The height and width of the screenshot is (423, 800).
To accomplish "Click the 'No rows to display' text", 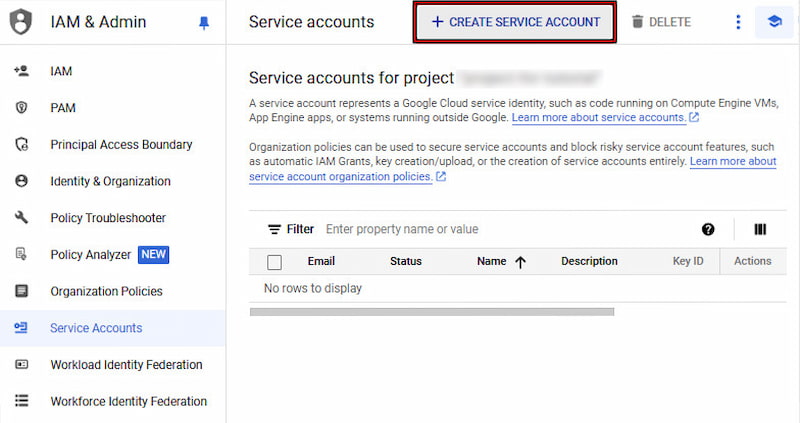I will 313,288.
